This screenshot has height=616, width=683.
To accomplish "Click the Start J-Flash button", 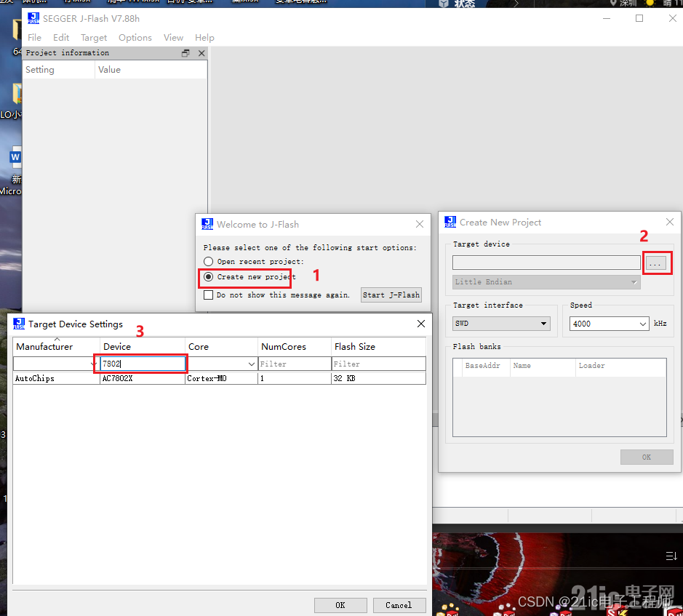I will pyautogui.click(x=391, y=295).
